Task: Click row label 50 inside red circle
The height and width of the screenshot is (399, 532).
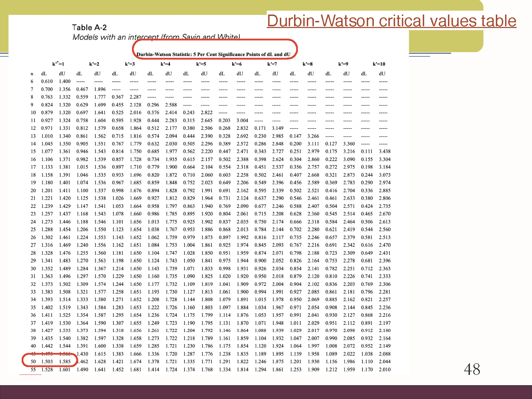Action: [33, 361]
